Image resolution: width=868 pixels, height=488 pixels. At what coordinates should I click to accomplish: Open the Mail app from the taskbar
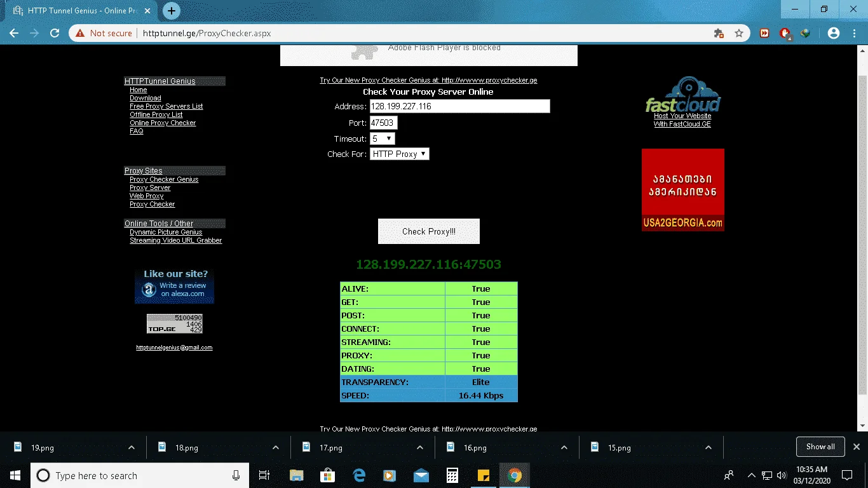coord(421,475)
